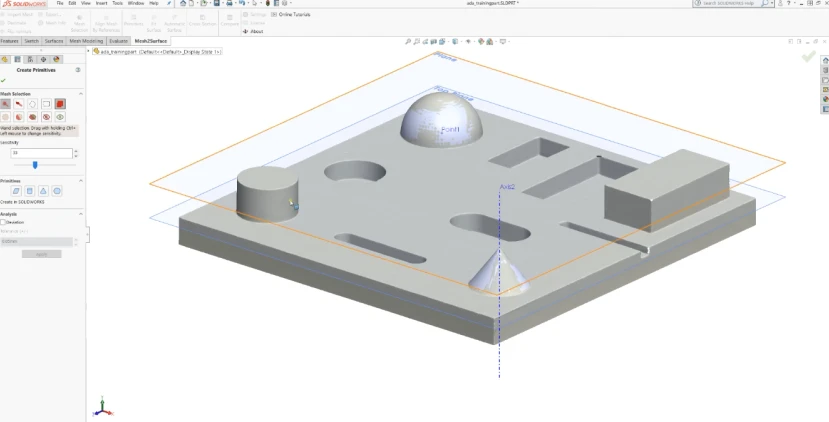Image resolution: width=829 pixels, height=422 pixels.
Task: Select the rectangle mesh selection tool
Action: point(47,104)
